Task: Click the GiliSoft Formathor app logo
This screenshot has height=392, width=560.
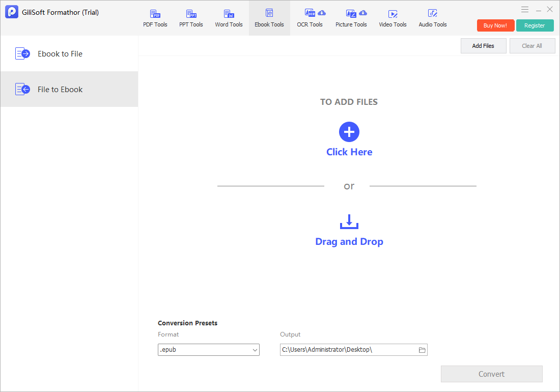Action: point(12,12)
